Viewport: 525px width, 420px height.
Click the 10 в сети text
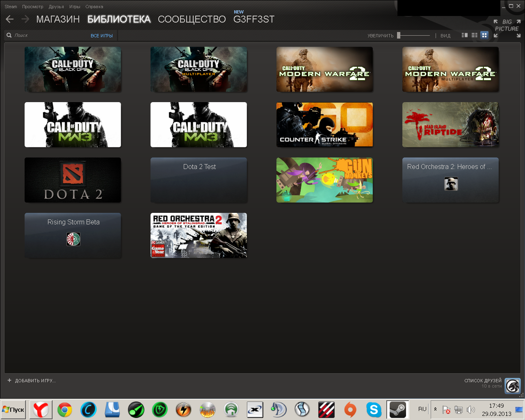(491, 386)
